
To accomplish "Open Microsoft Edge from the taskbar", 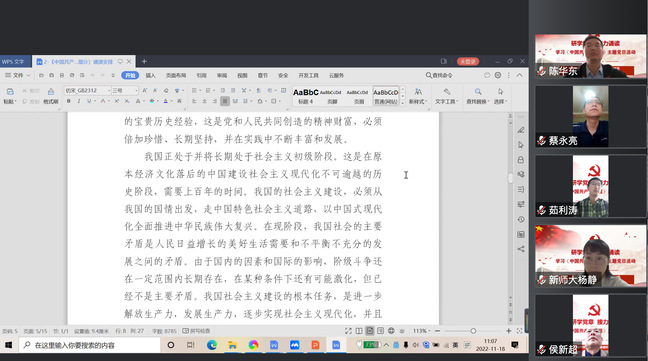I will tap(212, 345).
